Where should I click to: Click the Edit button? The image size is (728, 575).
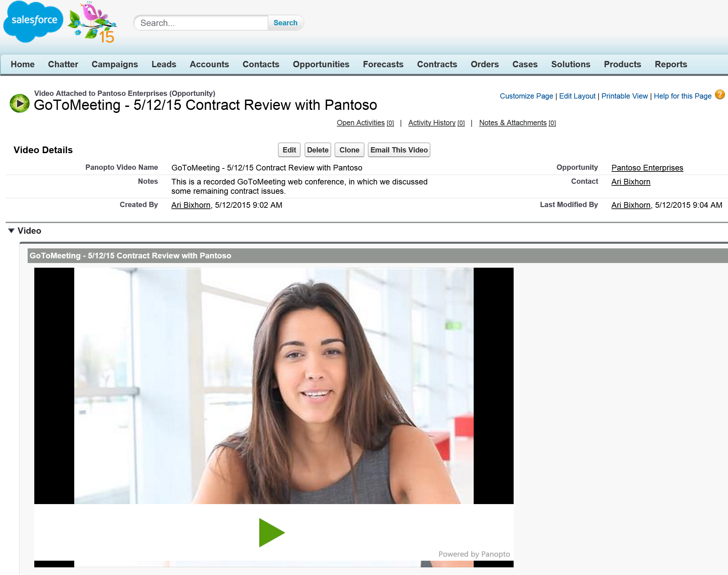pos(289,150)
